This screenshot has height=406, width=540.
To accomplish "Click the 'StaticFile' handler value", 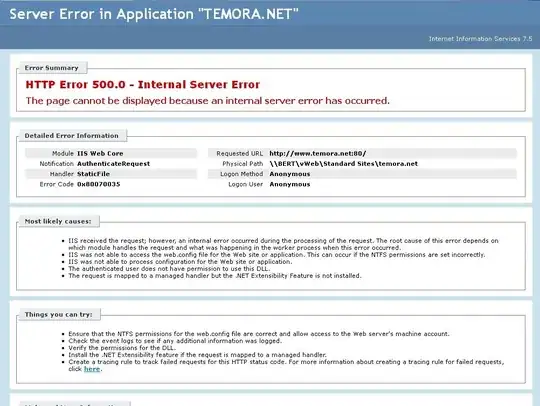I will [x=93, y=174].
